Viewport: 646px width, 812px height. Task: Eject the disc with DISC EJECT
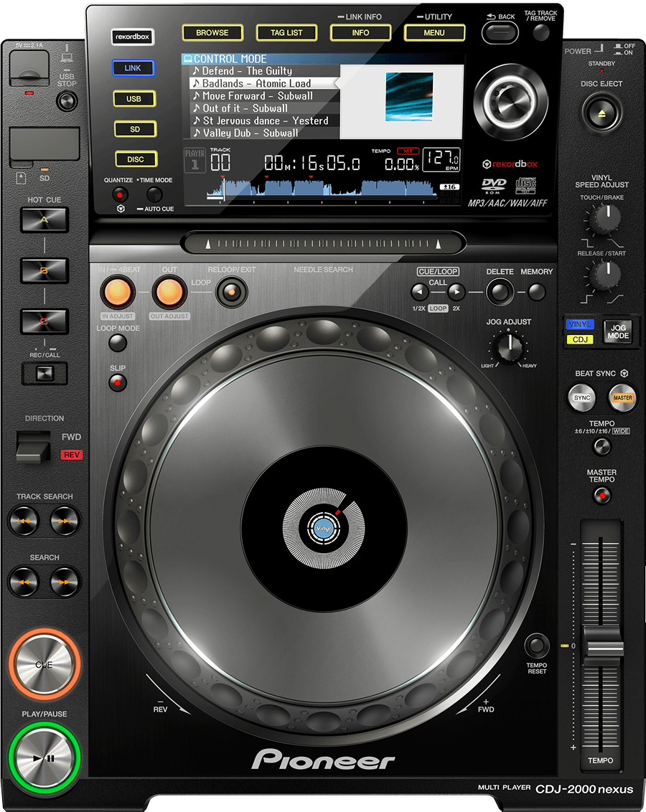601,113
